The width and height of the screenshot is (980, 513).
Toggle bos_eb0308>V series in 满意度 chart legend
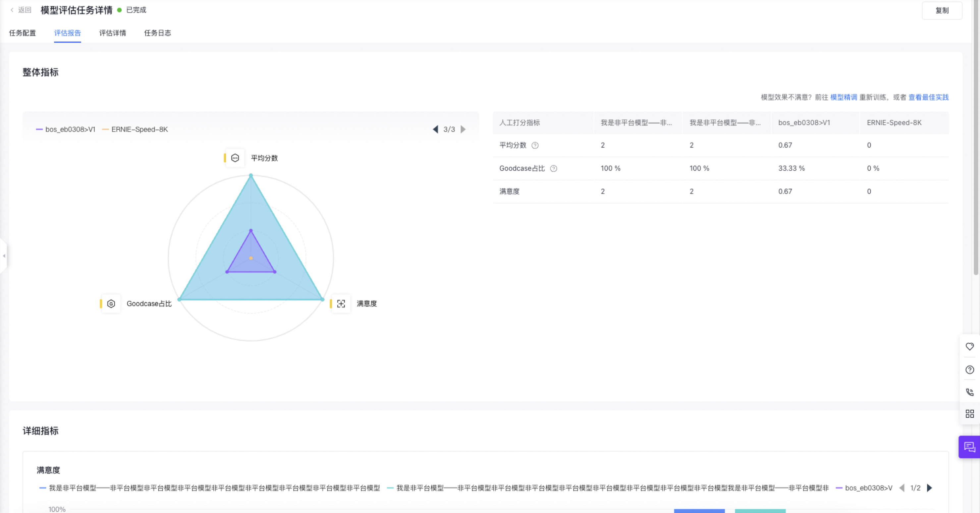864,488
